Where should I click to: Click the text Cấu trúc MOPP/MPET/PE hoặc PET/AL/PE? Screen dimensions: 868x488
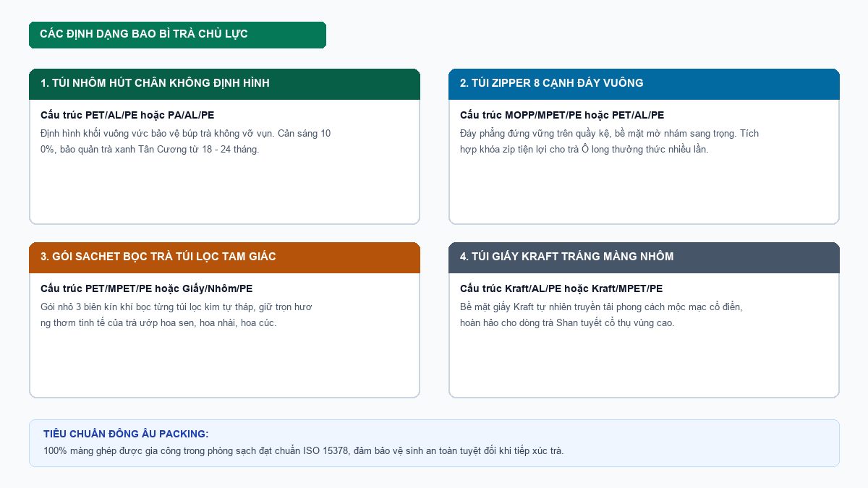pyautogui.click(x=562, y=115)
